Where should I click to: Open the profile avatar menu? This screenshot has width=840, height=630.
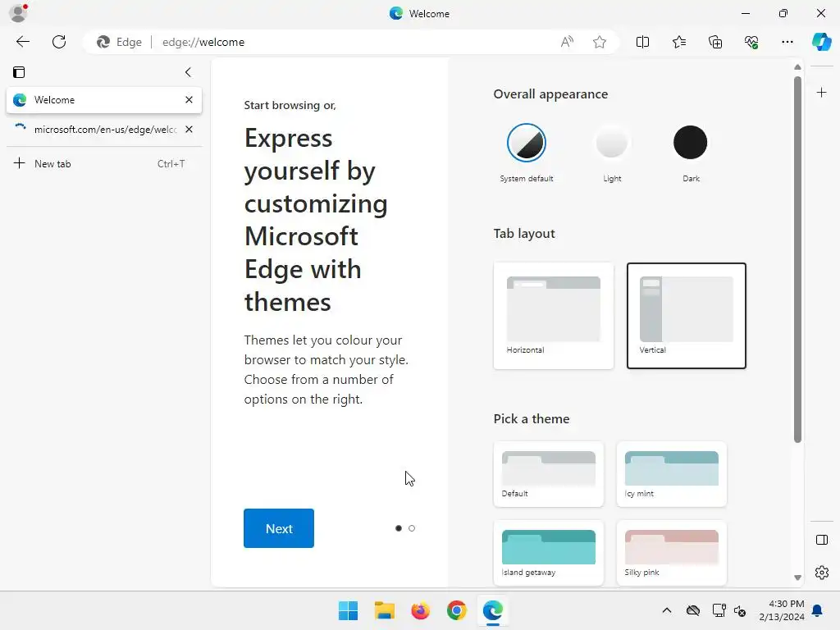tap(18, 13)
